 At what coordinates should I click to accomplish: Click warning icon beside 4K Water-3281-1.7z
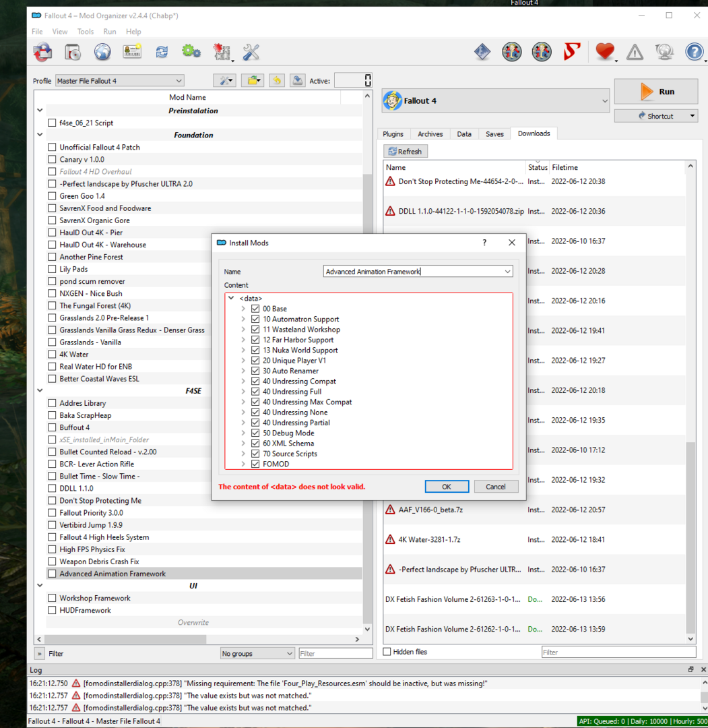coord(390,539)
